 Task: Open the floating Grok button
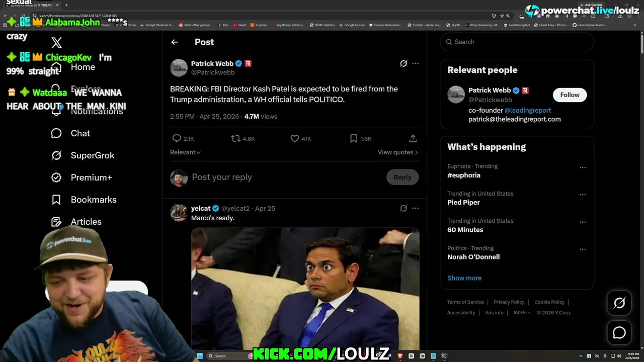tap(619, 303)
